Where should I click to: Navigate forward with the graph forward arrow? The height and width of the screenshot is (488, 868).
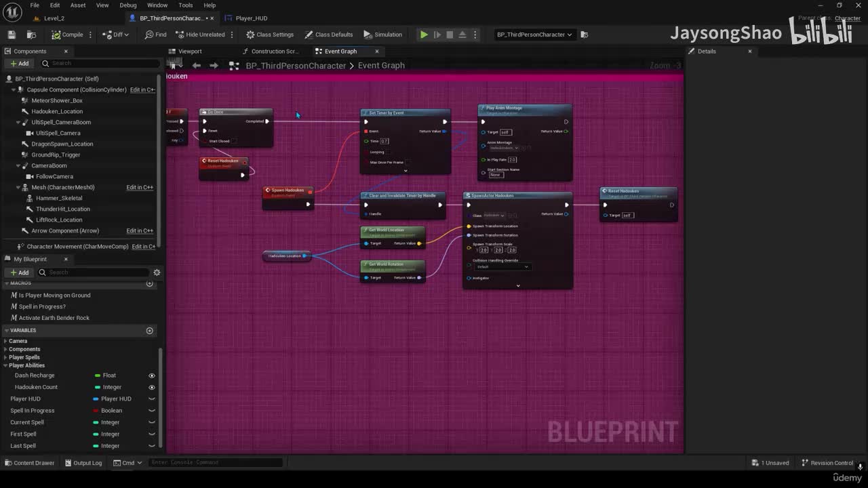(x=214, y=66)
